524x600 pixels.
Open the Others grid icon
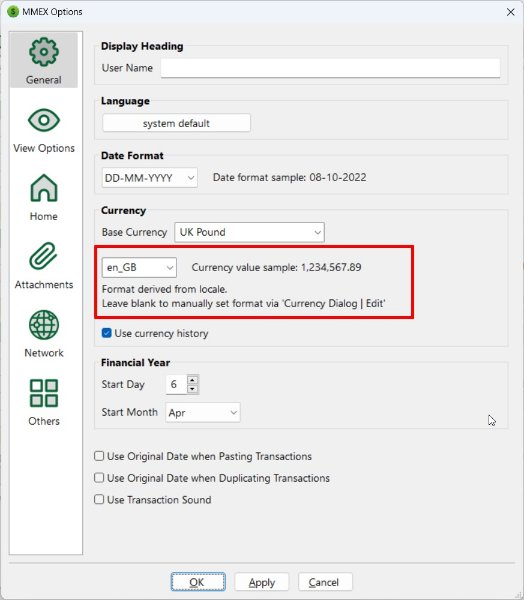pos(44,393)
